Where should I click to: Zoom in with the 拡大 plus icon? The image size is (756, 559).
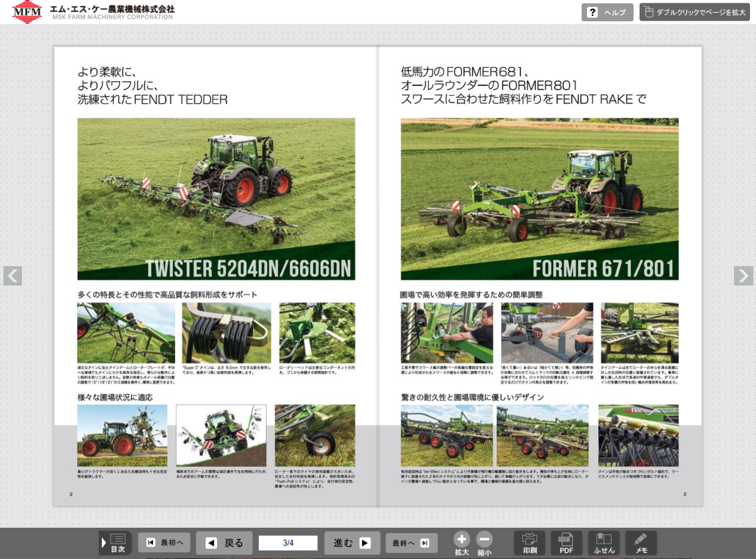pos(461,543)
